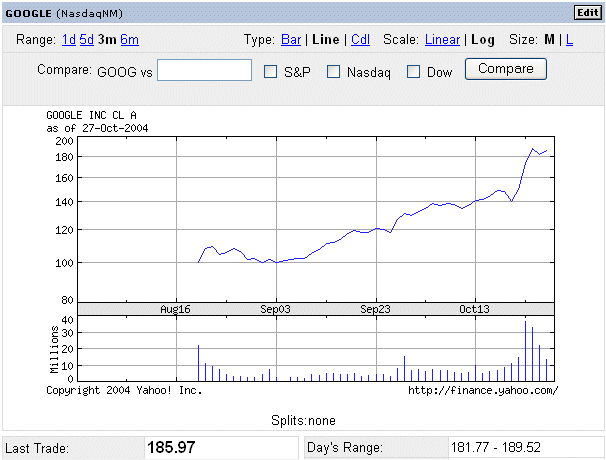Viewport: 606px width, 460px height.
Task: Click the 'Day's Range:' label
Action: click(x=345, y=448)
